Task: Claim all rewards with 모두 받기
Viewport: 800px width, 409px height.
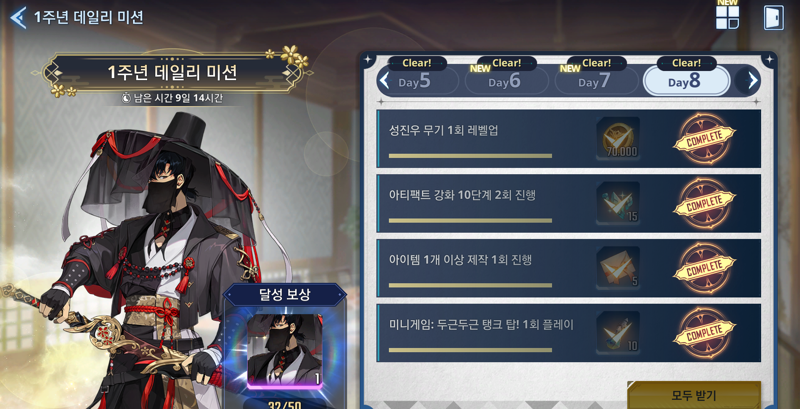Action: click(x=694, y=395)
